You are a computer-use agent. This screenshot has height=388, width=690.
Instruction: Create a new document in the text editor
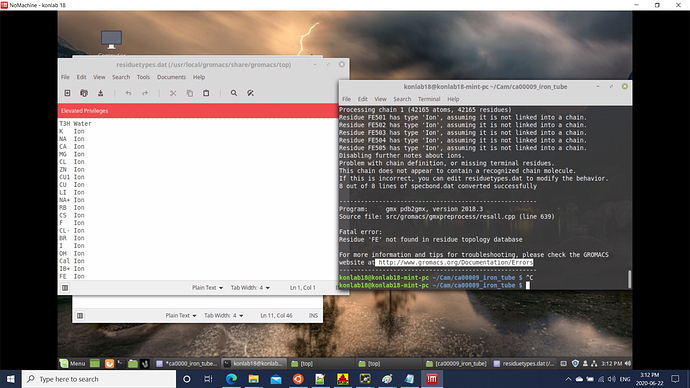tap(67, 93)
